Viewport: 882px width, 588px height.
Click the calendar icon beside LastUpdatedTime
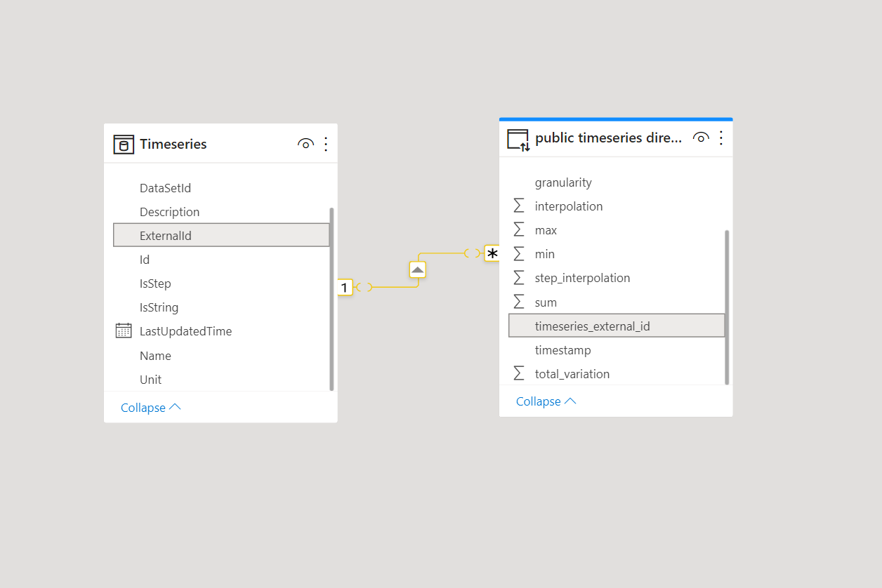(x=124, y=331)
